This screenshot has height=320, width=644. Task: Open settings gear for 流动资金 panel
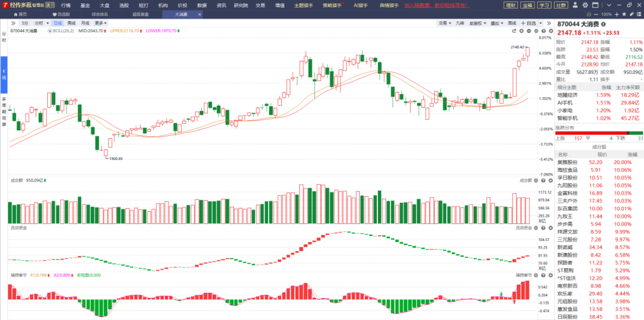536,228
